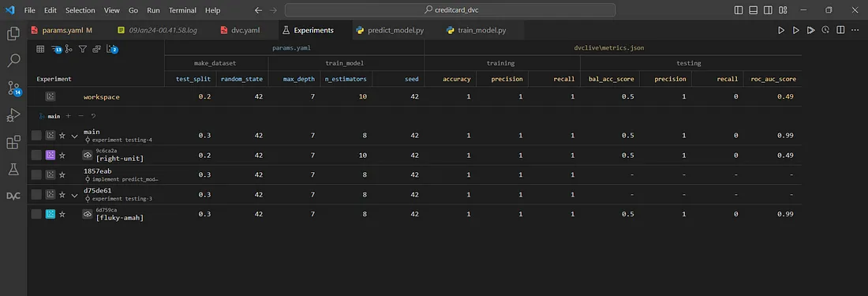Click the minus icon next to main branch
Viewport: 868px width, 296px height.
[80, 116]
